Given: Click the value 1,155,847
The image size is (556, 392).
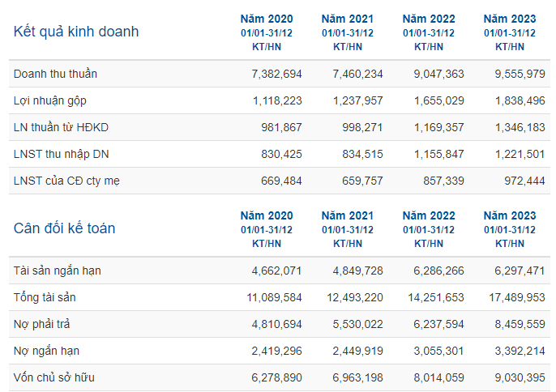Looking at the screenshot, I should pyautogui.click(x=439, y=154).
